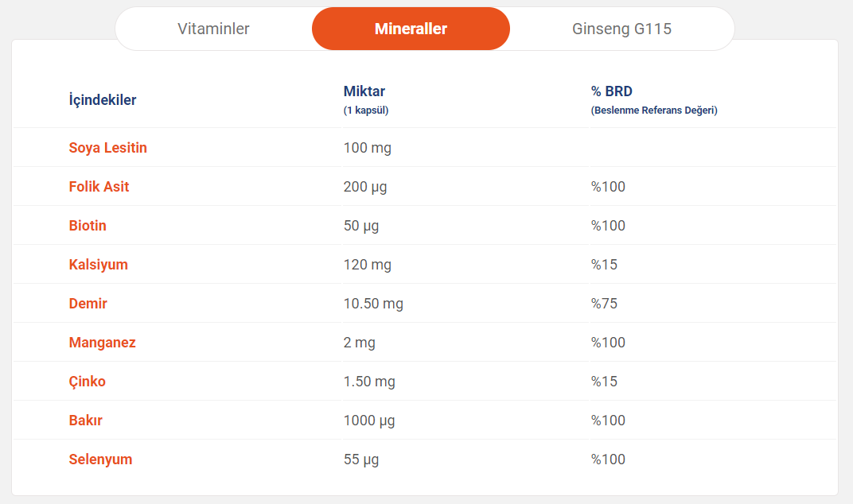Click the Biotin ingredient label
Image resolution: width=853 pixels, height=504 pixels.
click(x=88, y=226)
